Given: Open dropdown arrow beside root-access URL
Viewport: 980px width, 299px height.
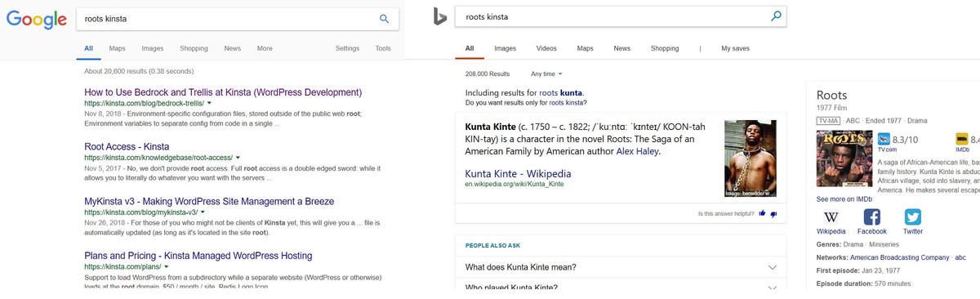Looking at the screenshot, I should coord(237,157).
